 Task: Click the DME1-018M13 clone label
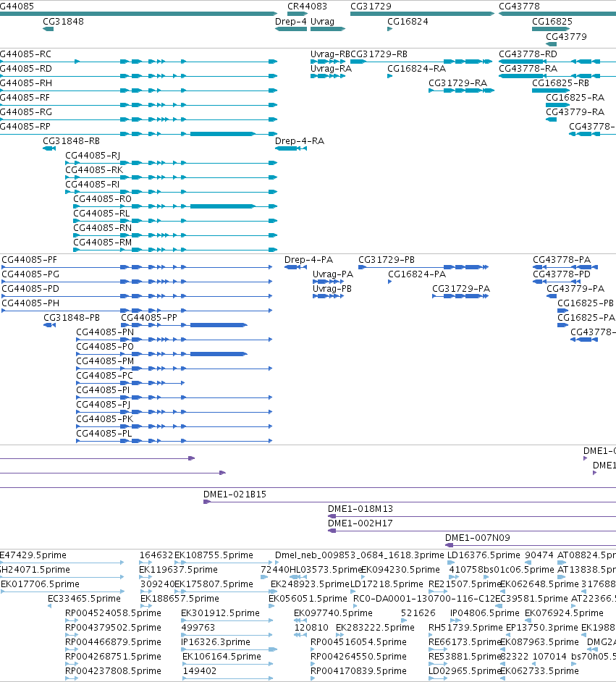pos(360,508)
